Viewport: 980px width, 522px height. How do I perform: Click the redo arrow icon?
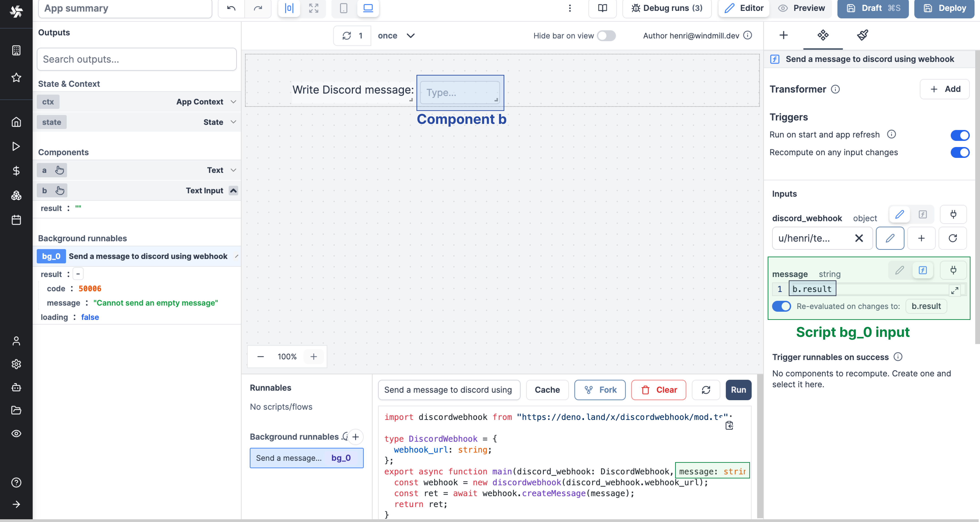[258, 8]
